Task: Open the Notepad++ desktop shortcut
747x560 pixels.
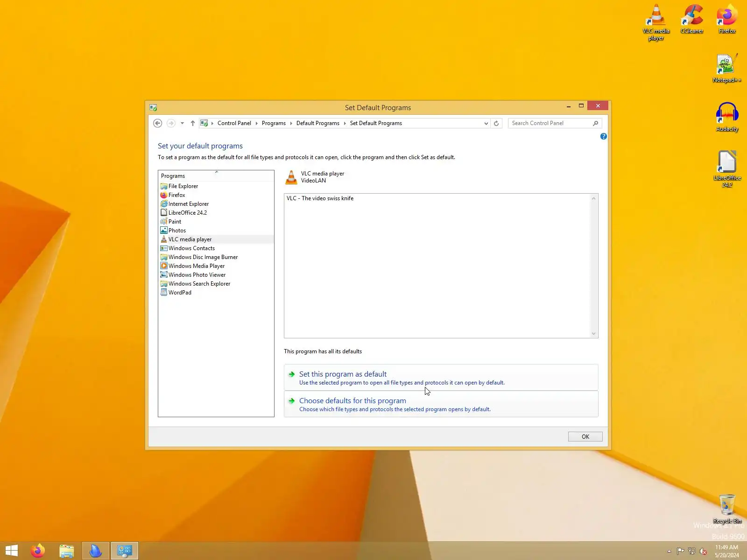Action: 727,68
